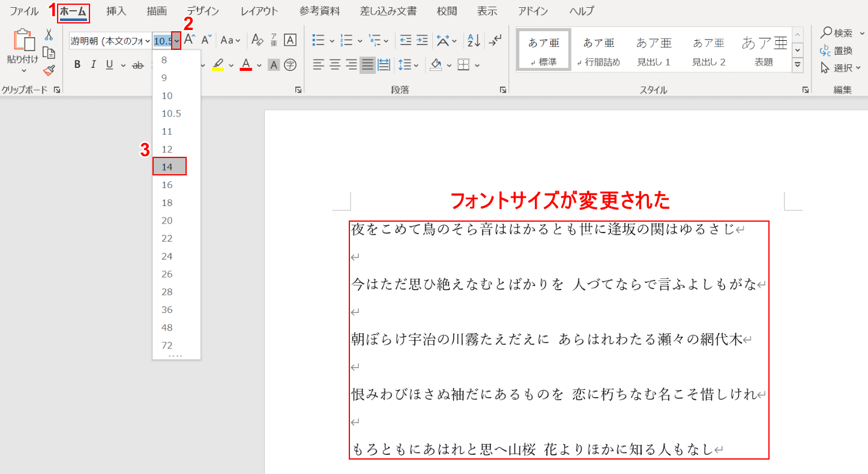Click the font size input box

coord(163,41)
